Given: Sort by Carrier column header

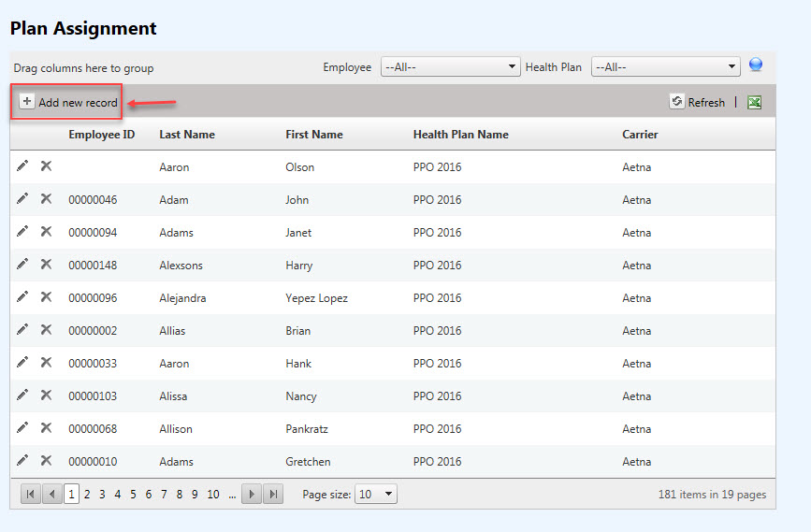Looking at the screenshot, I should (640, 135).
